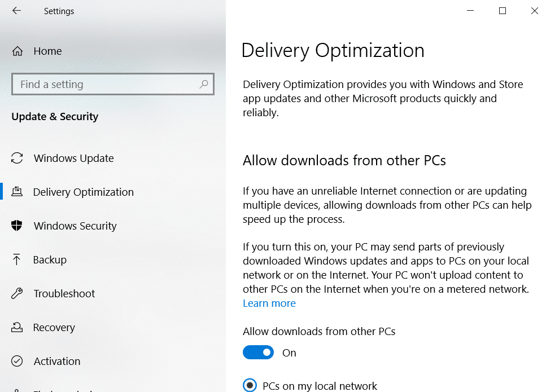The height and width of the screenshot is (392, 546).
Task: Click the search magnifier icon
Action: click(204, 85)
